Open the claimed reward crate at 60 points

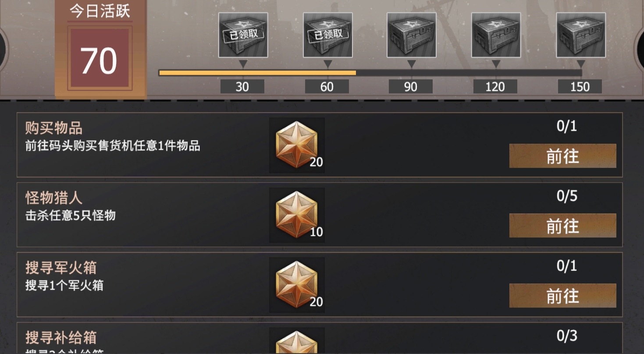tap(327, 35)
